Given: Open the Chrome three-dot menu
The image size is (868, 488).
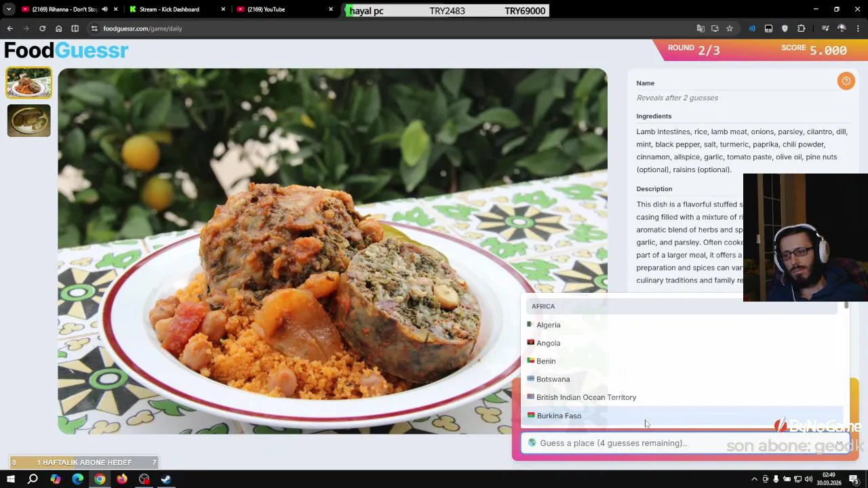Looking at the screenshot, I should click(x=859, y=28).
